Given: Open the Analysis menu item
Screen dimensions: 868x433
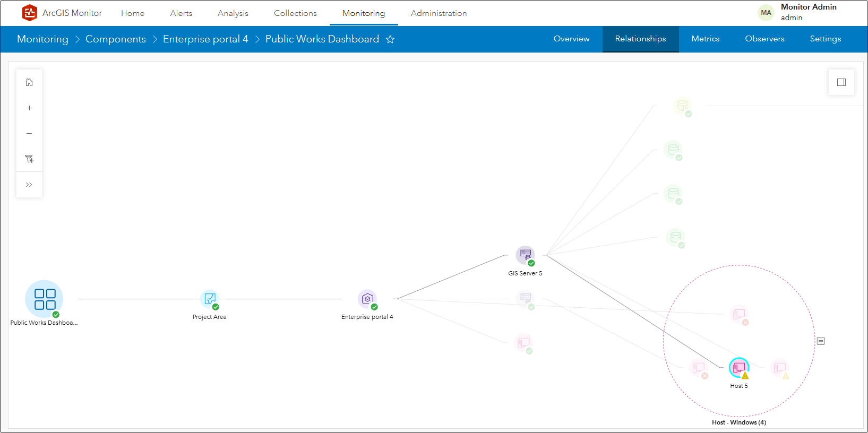Looking at the screenshot, I should [233, 13].
